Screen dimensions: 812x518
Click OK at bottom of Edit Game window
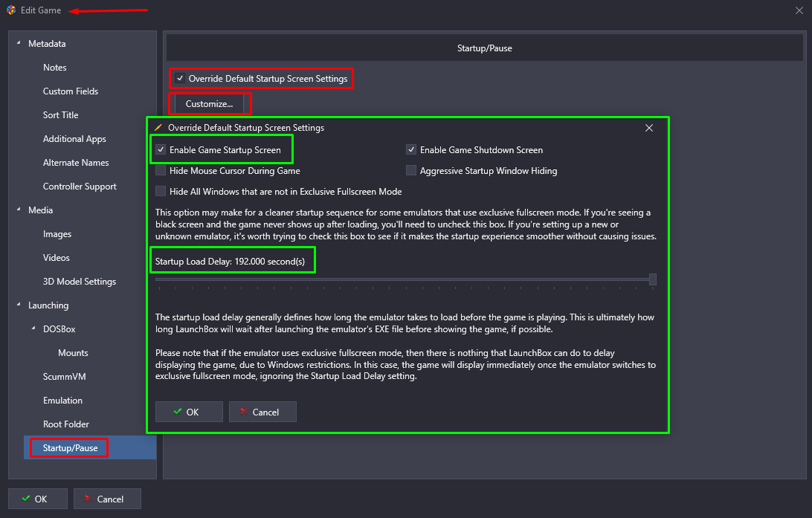point(38,499)
